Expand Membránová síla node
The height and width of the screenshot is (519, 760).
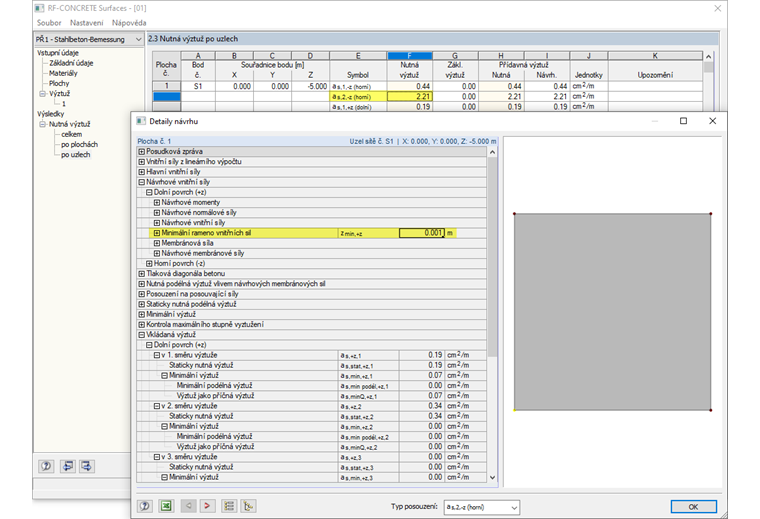point(157,243)
